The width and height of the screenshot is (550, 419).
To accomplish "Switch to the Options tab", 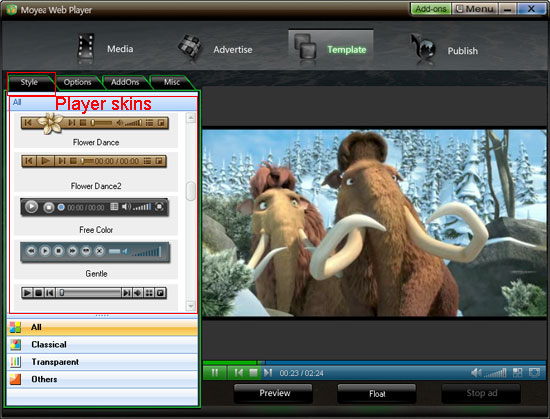I will pos(78,82).
